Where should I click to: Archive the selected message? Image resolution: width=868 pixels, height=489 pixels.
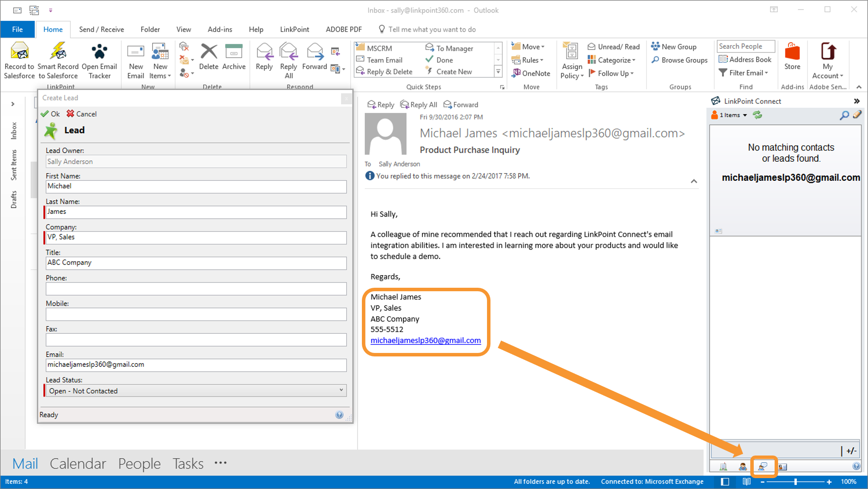234,57
